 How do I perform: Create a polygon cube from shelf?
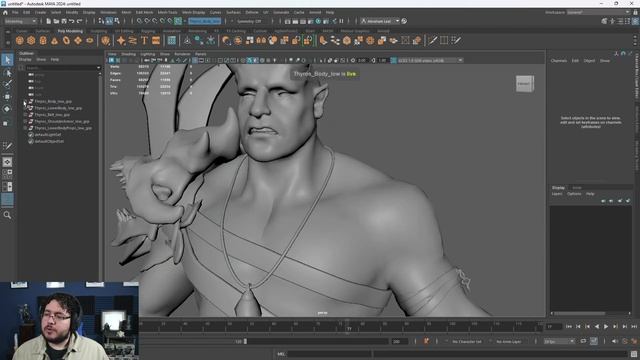pyautogui.click(x=31, y=40)
